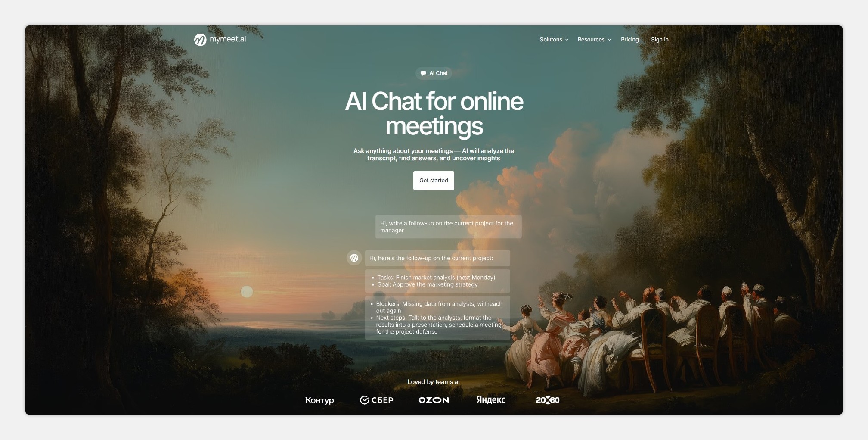Click the СБЕР checkmark logo
Image resolution: width=868 pixels, height=440 pixels.
[x=376, y=400]
